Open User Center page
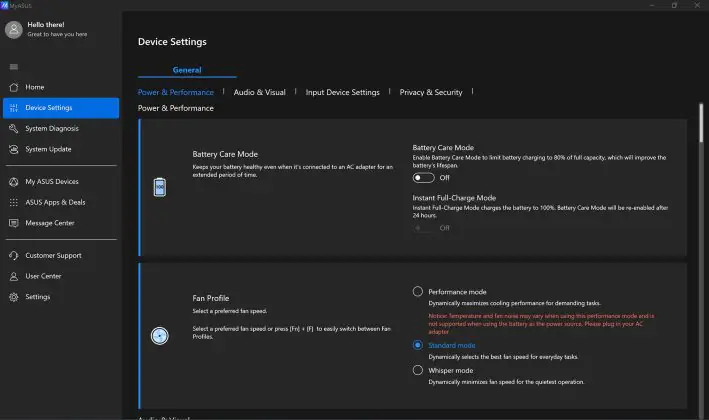The image size is (709, 420). (61, 276)
